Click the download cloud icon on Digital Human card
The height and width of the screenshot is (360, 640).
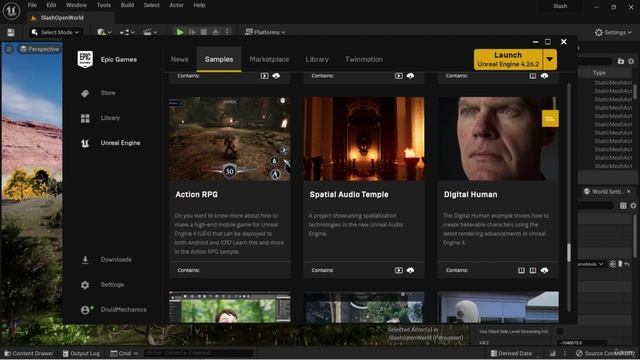pos(544,270)
